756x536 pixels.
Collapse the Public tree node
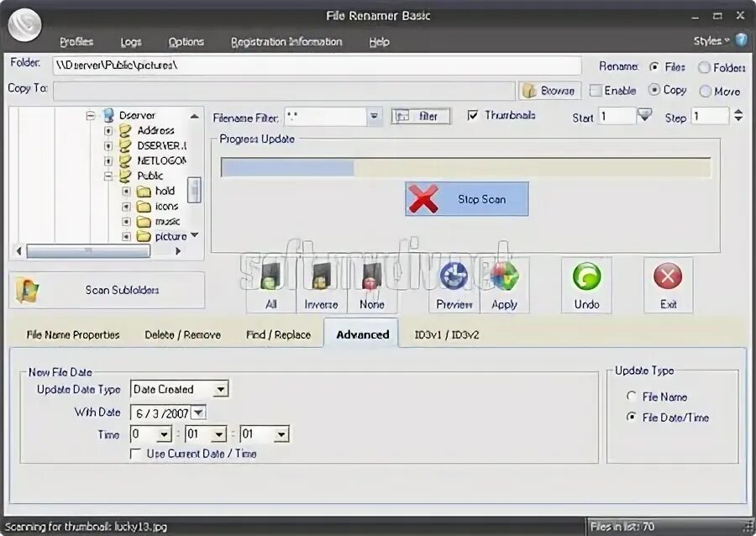point(108,176)
